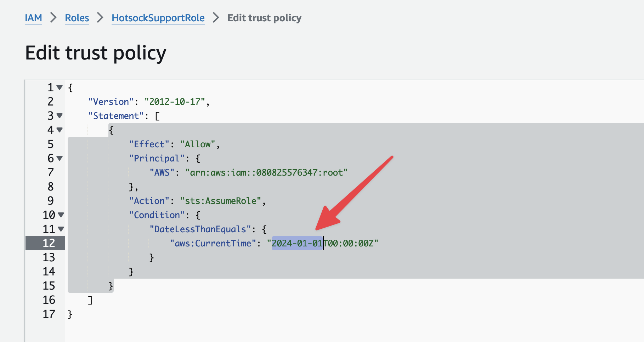Screen dimensions: 644x342
Task: Click line number 17 in the gutter
Action: click(49, 314)
